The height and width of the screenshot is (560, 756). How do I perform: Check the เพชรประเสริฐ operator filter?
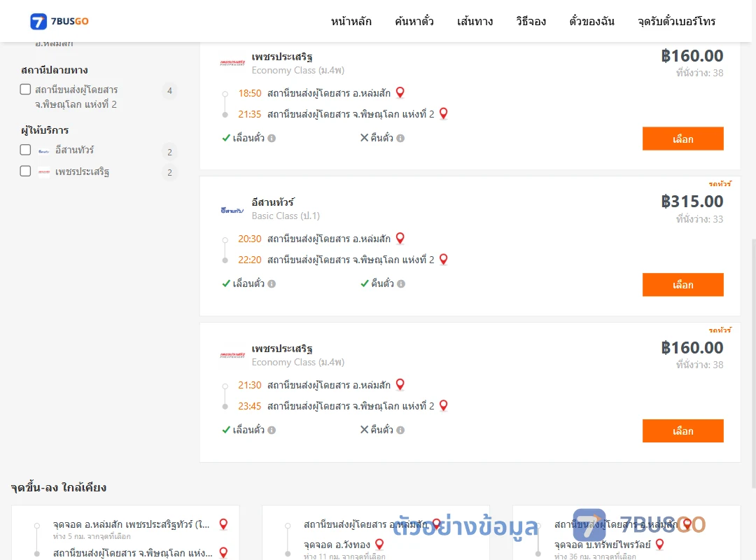(x=26, y=171)
